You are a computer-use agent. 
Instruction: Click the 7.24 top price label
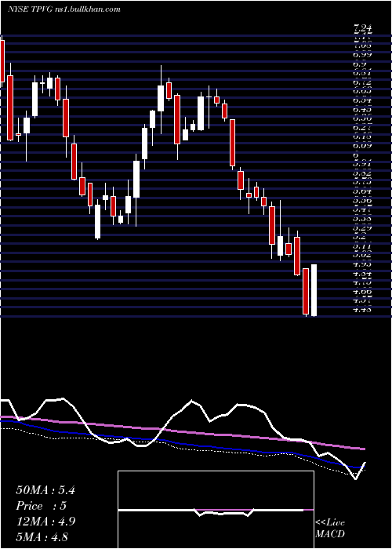pyautogui.click(x=362, y=29)
